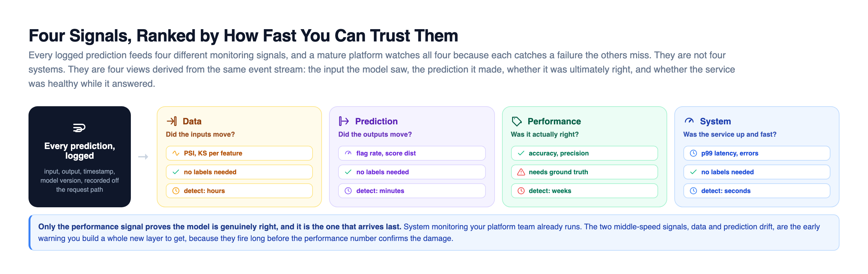This screenshot has width=868, height=274.
Task: Click the checkmark in Data no labels needed
Action: [x=176, y=172]
